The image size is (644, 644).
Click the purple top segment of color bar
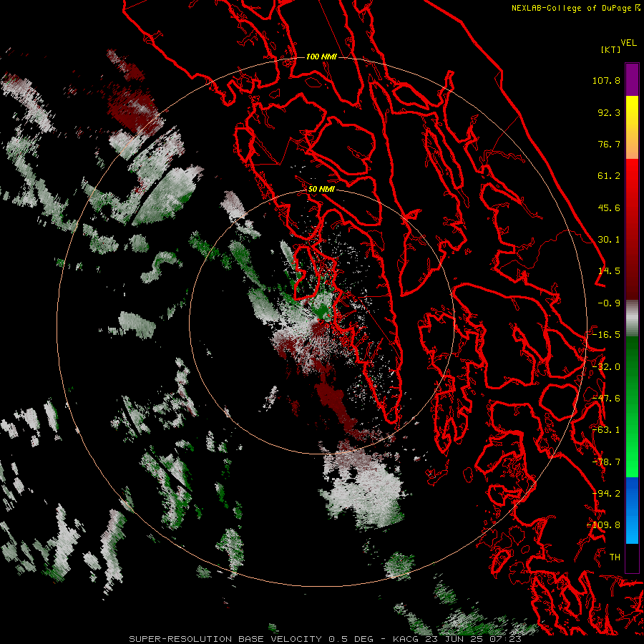(632, 79)
